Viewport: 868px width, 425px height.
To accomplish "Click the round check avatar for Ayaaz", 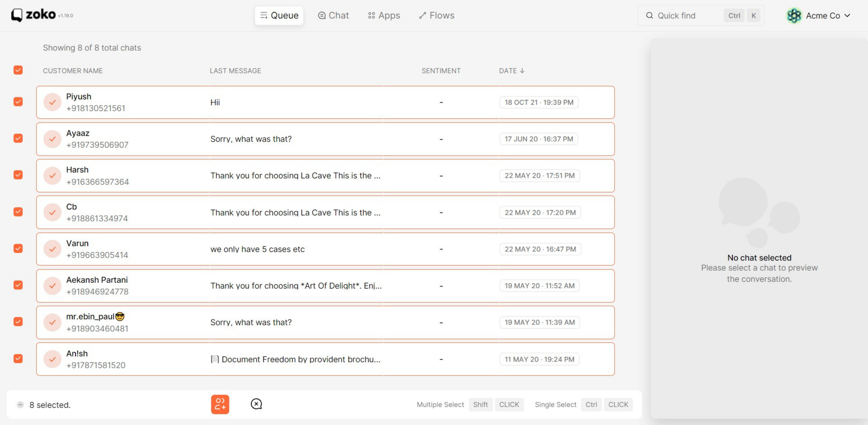I will [x=52, y=139].
